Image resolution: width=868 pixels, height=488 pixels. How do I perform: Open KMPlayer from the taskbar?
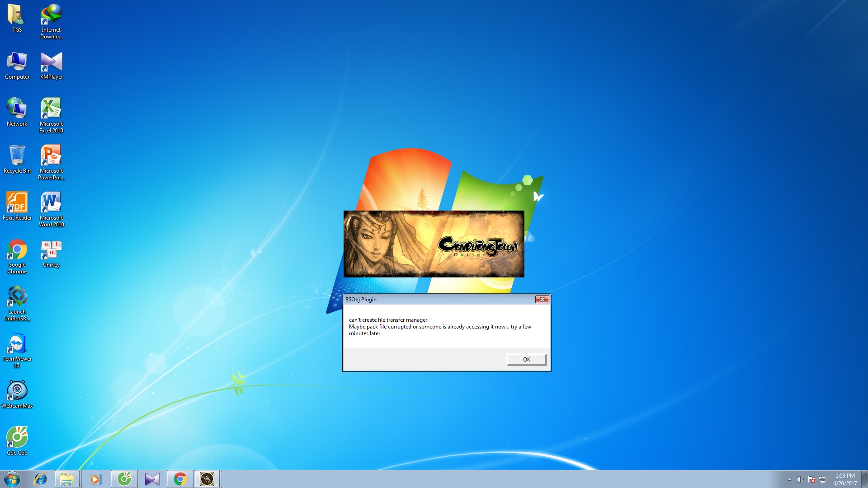point(152,479)
